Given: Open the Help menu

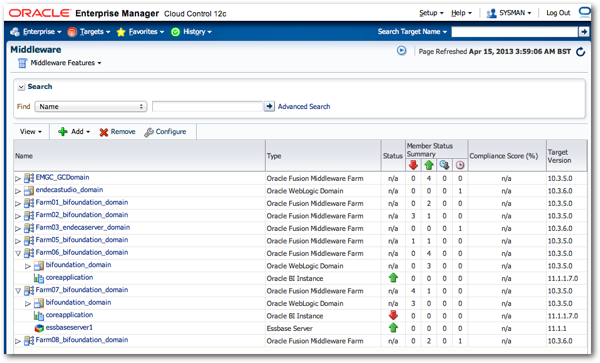Looking at the screenshot, I should 461,13.
